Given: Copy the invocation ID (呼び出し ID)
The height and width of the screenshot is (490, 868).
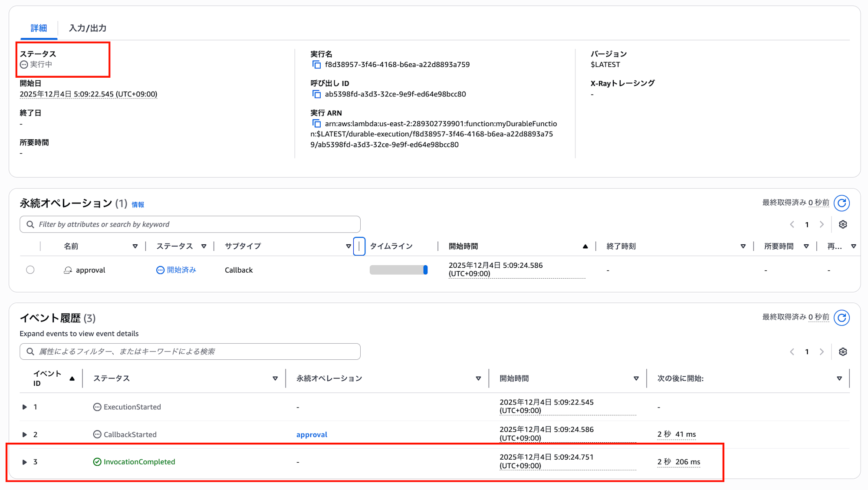Looking at the screenshot, I should coord(316,94).
